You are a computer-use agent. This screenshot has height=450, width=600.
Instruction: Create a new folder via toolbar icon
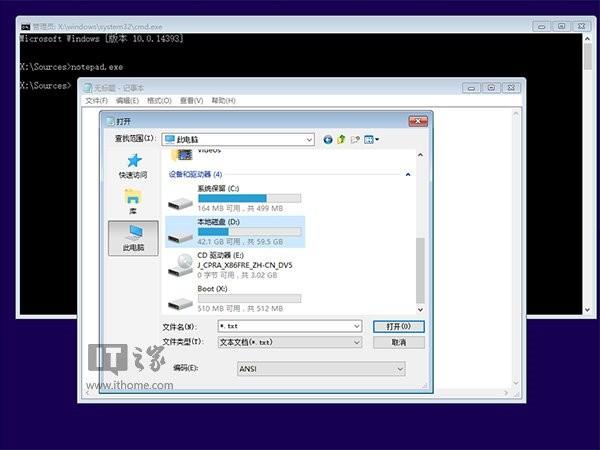pyautogui.click(x=354, y=139)
